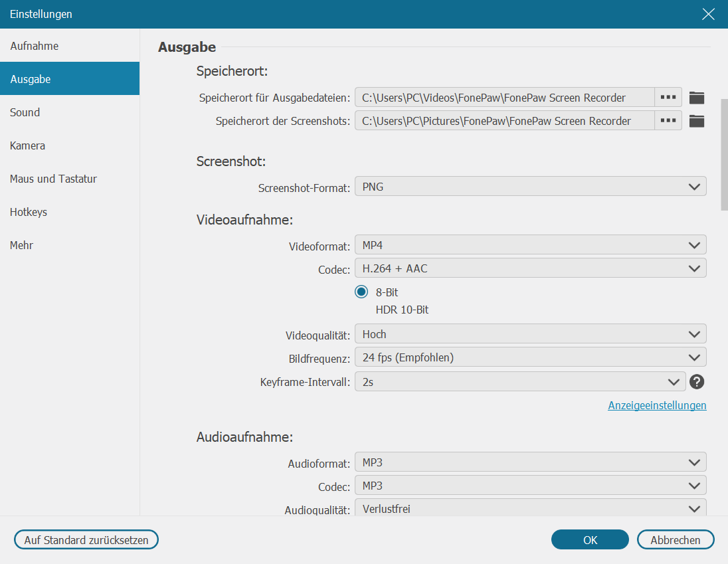
Task: Browse screenshot location via ellipsis button
Action: coord(668,121)
